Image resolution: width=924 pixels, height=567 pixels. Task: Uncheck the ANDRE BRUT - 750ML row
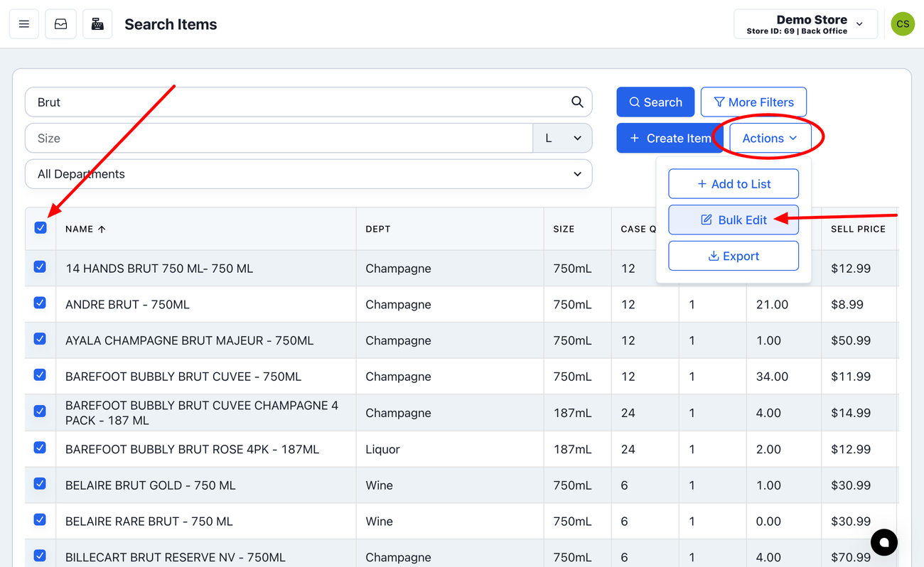[40, 303]
